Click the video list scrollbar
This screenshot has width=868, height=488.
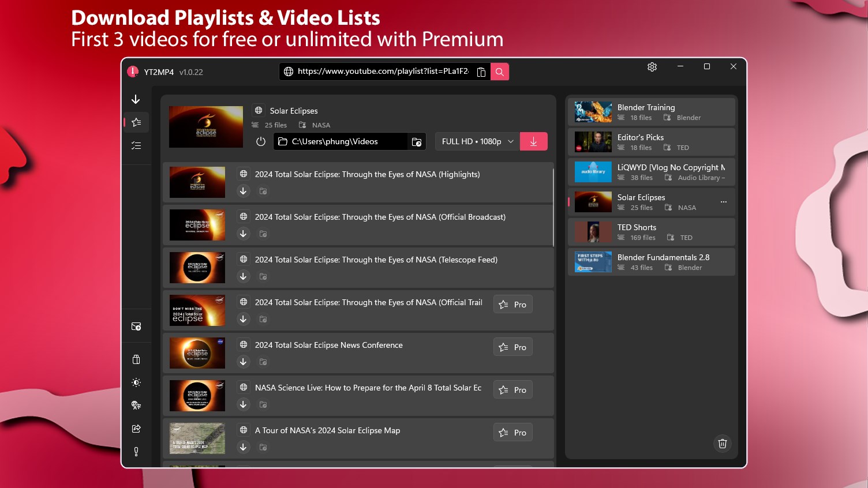[553, 207]
